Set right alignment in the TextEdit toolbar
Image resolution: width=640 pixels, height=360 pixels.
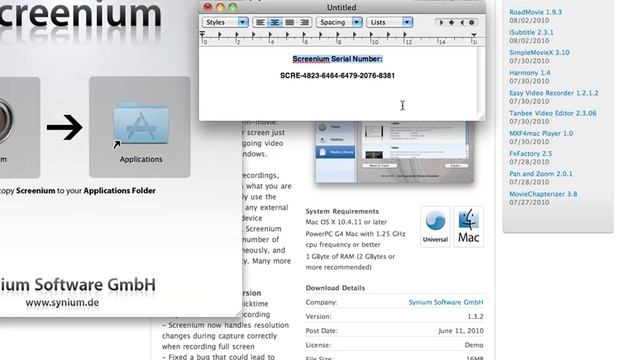[304, 22]
